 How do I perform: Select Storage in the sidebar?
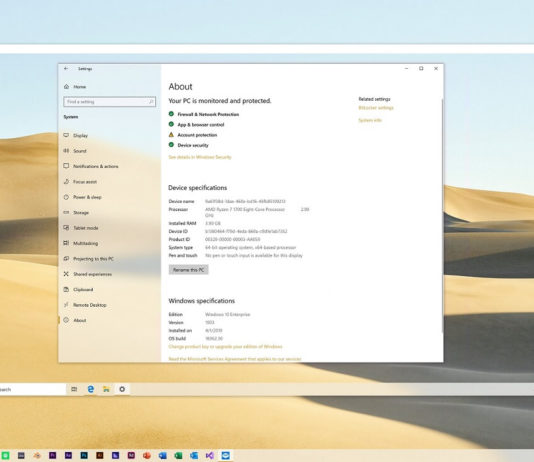click(x=76, y=212)
